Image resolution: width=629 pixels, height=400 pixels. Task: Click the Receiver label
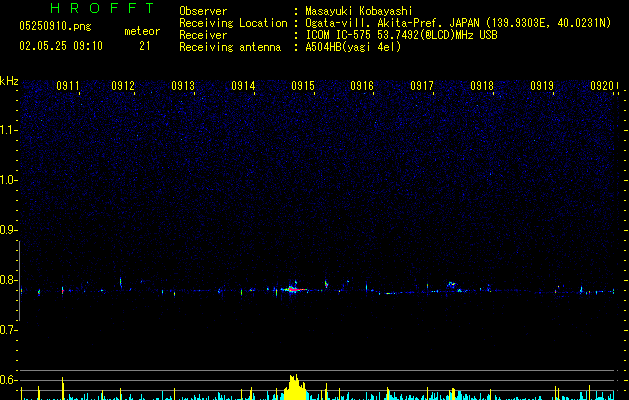[203, 35]
